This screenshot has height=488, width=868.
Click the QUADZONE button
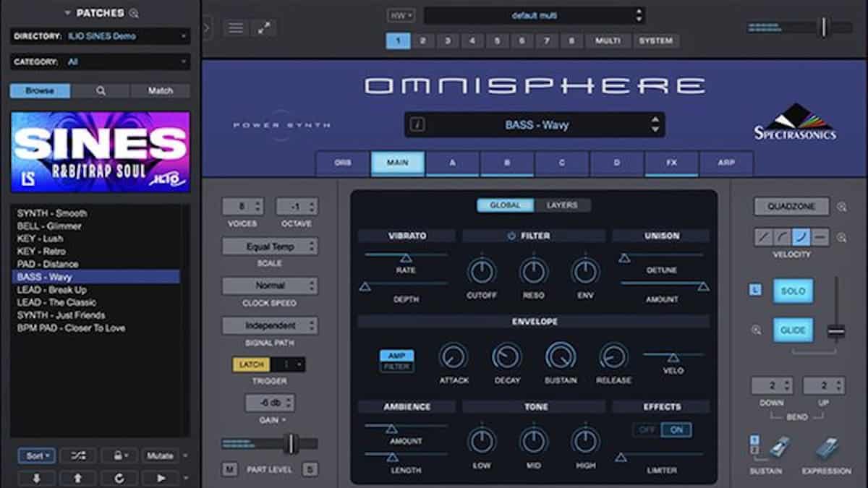pyautogui.click(x=791, y=207)
